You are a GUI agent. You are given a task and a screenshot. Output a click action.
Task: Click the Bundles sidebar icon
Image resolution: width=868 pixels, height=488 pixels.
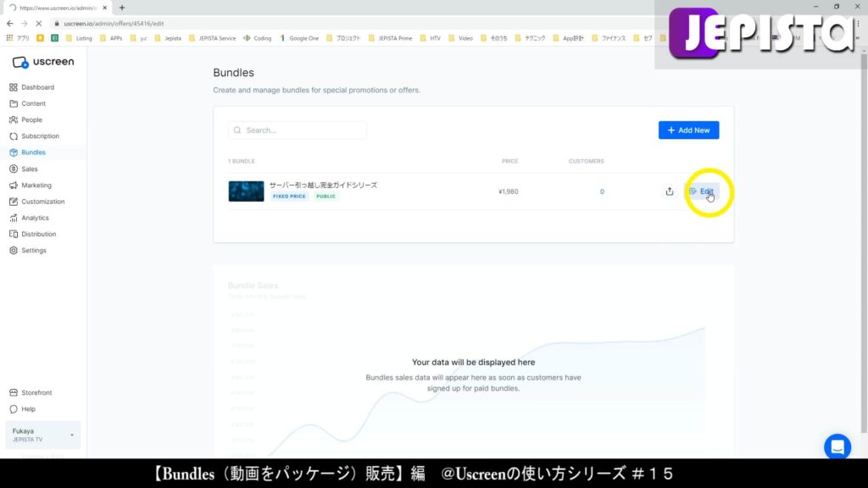[14, 152]
